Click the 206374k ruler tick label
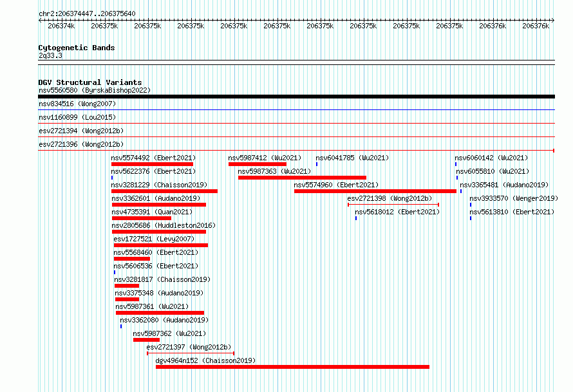 coord(61,26)
